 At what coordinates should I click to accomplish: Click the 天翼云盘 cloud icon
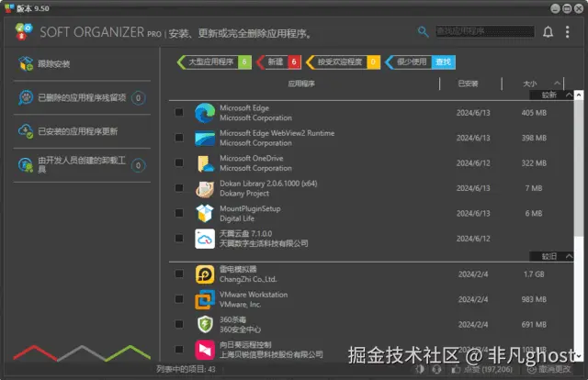[x=205, y=239]
